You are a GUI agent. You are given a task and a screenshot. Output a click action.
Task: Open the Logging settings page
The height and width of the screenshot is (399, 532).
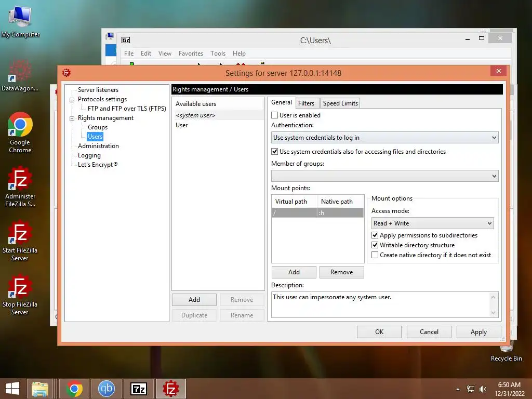(x=89, y=155)
